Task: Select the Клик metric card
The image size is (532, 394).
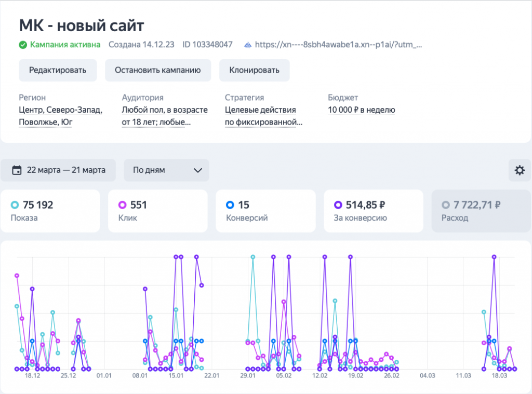Action: tap(158, 211)
